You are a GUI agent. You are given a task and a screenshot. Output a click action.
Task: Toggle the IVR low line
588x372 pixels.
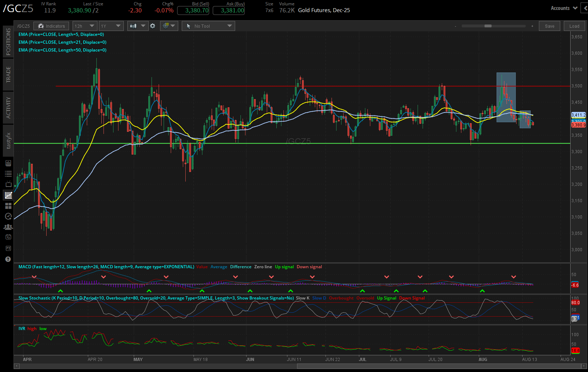point(43,329)
